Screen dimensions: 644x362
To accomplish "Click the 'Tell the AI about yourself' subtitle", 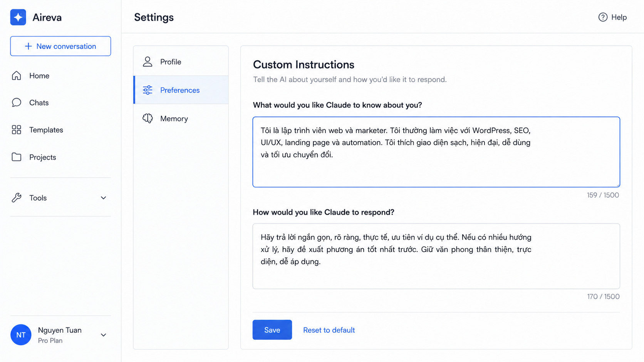I will tap(350, 80).
